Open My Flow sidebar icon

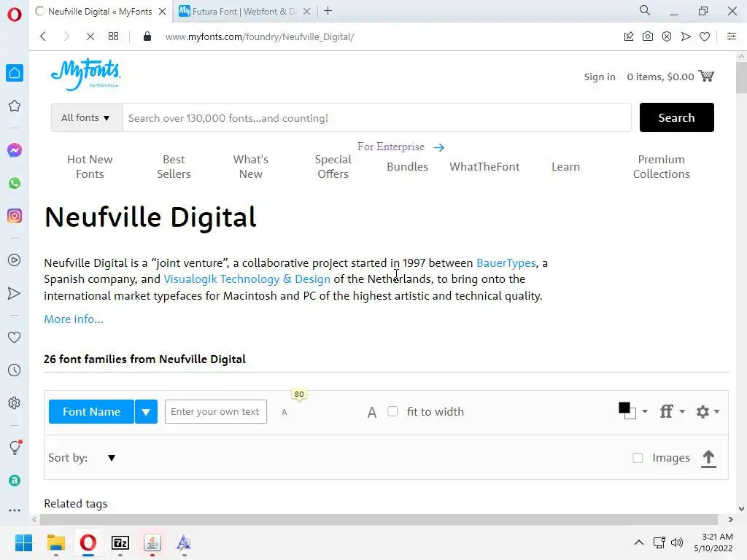(15, 293)
